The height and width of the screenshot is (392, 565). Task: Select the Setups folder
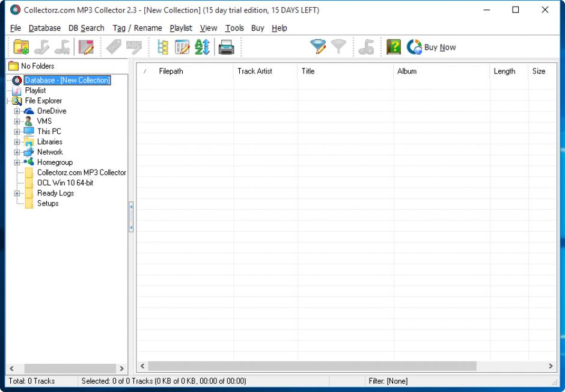48,204
